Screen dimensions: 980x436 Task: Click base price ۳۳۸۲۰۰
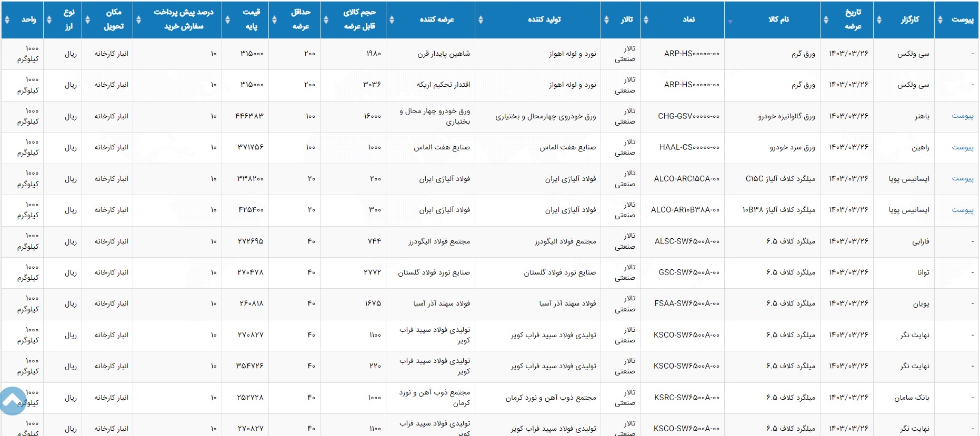[251, 179]
